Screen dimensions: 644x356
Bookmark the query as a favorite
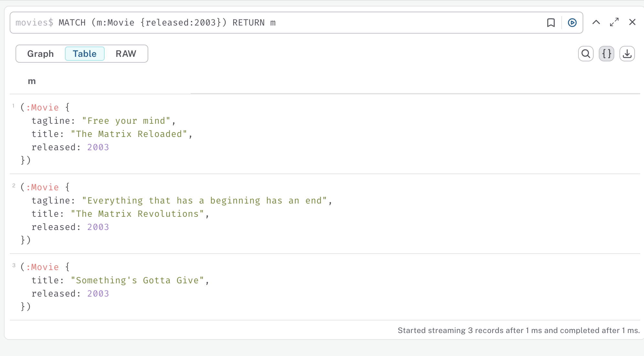pos(551,23)
